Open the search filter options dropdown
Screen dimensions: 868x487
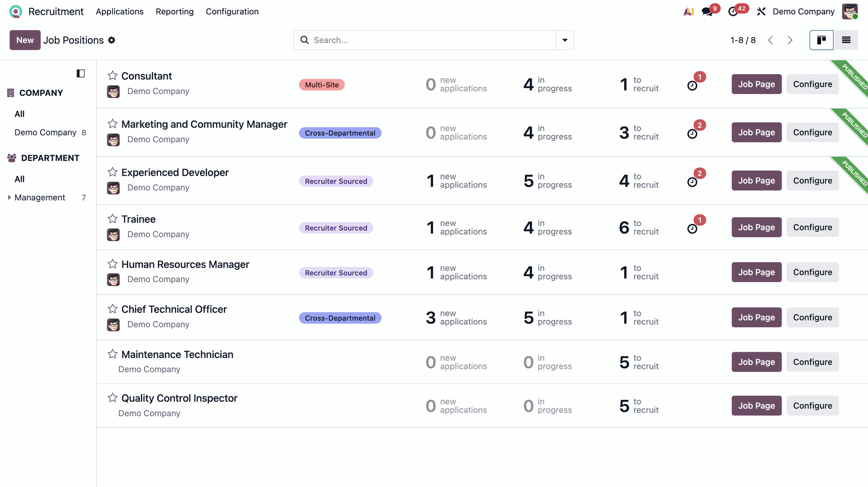pyautogui.click(x=565, y=40)
